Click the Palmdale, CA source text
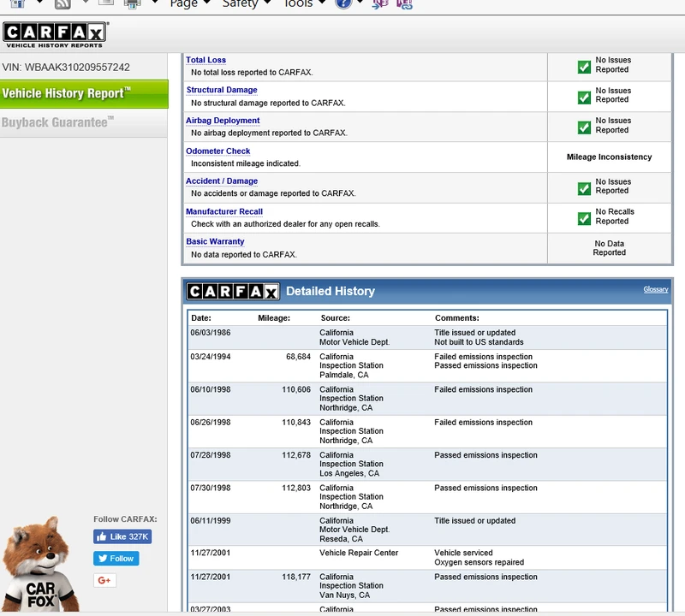Viewport: 685px width, 616px height. (344, 375)
